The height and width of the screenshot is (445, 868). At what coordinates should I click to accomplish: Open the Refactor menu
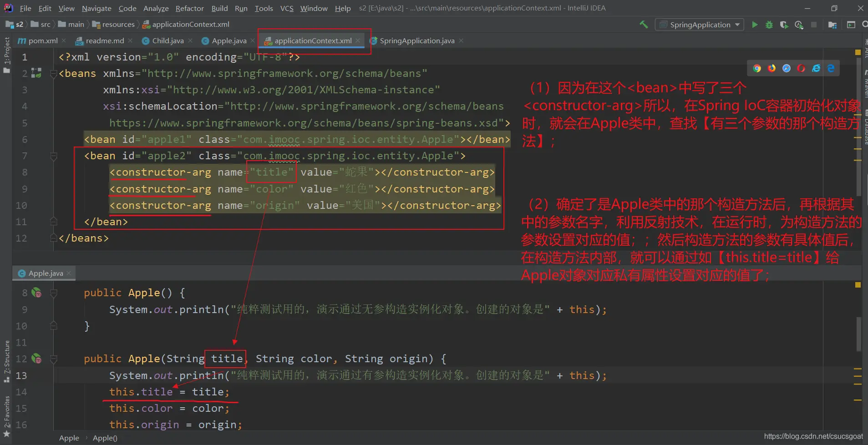[189, 8]
